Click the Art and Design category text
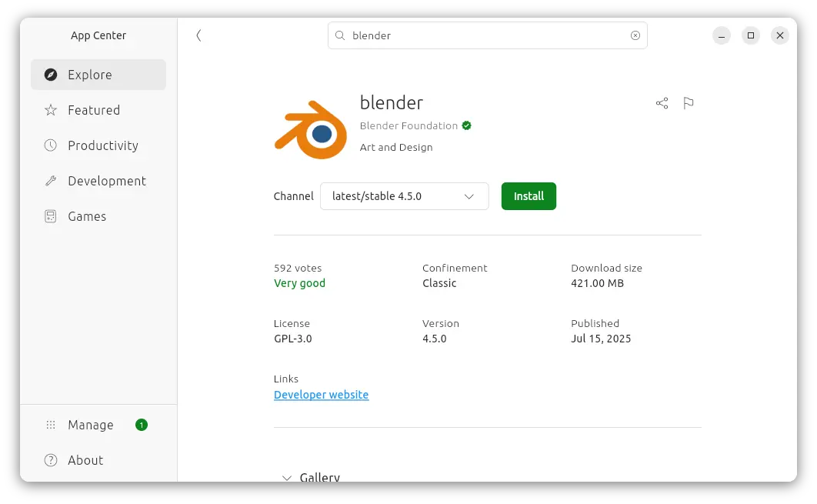 click(396, 148)
